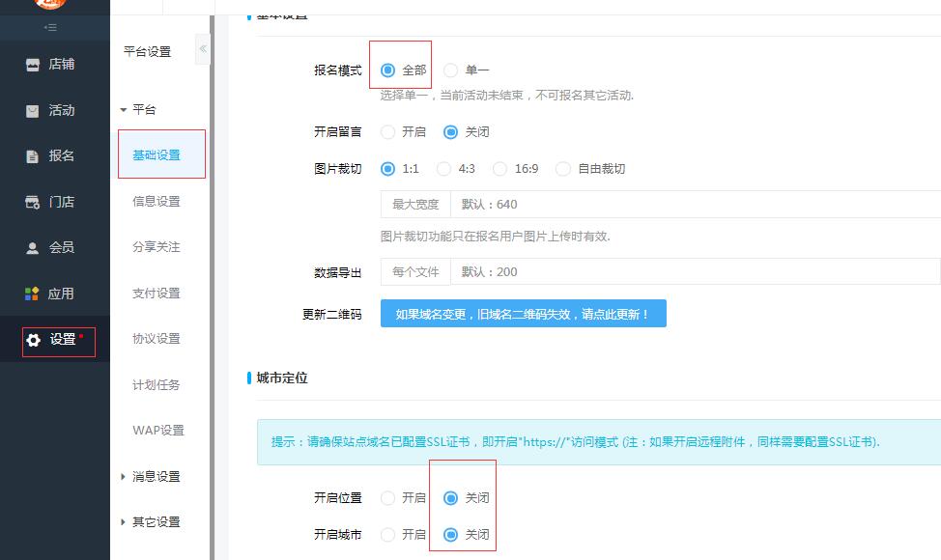The width and height of the screenshot is (941, 560).
Task: Choose 关闭 for 开启位置
Action: click(x=450, y=498)
